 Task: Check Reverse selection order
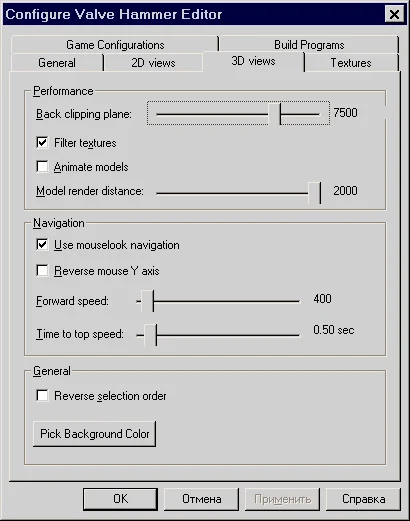42,396
